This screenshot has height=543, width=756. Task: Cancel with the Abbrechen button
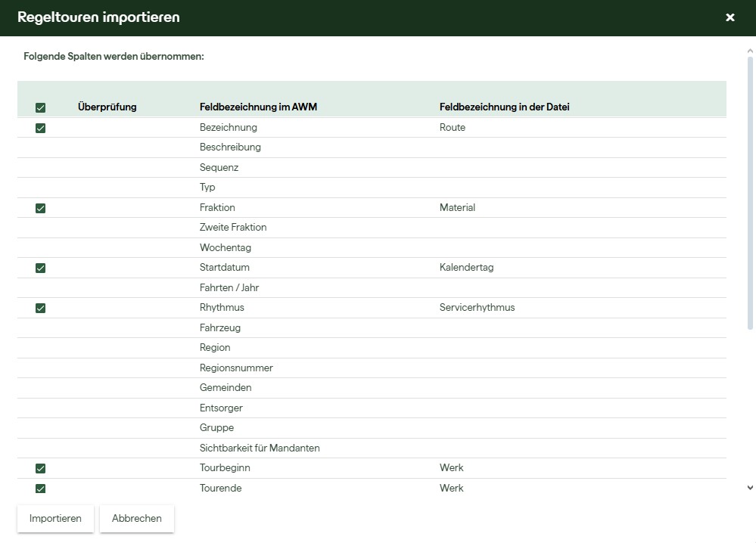pos(137,519)
